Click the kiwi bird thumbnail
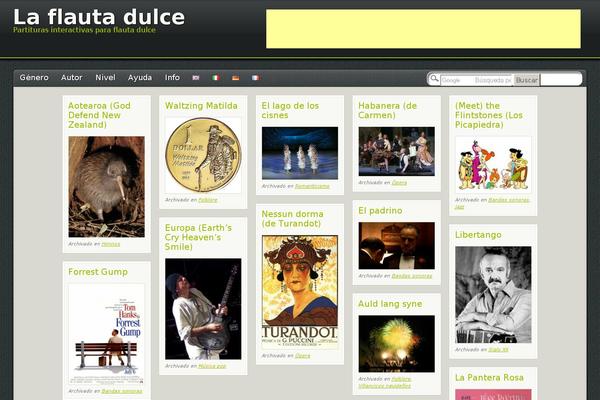The height and width of the screenshot is (400, 600). tap(106, 187)
